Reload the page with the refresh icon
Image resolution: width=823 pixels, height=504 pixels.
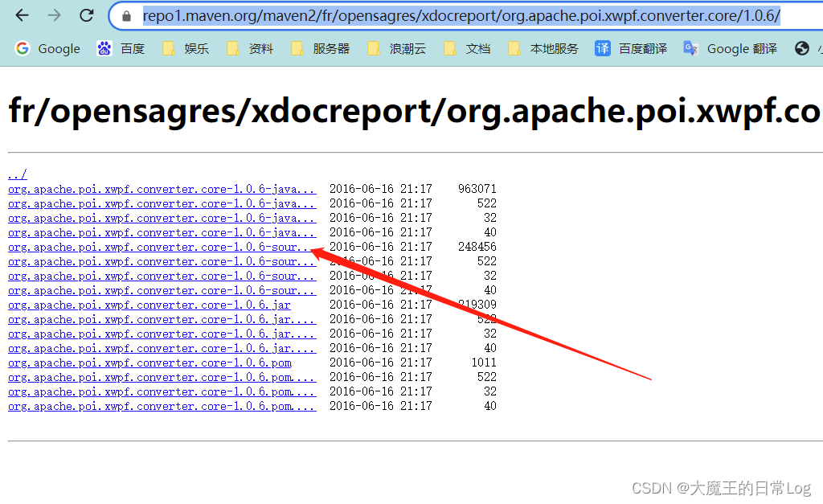tap(87, 16)
